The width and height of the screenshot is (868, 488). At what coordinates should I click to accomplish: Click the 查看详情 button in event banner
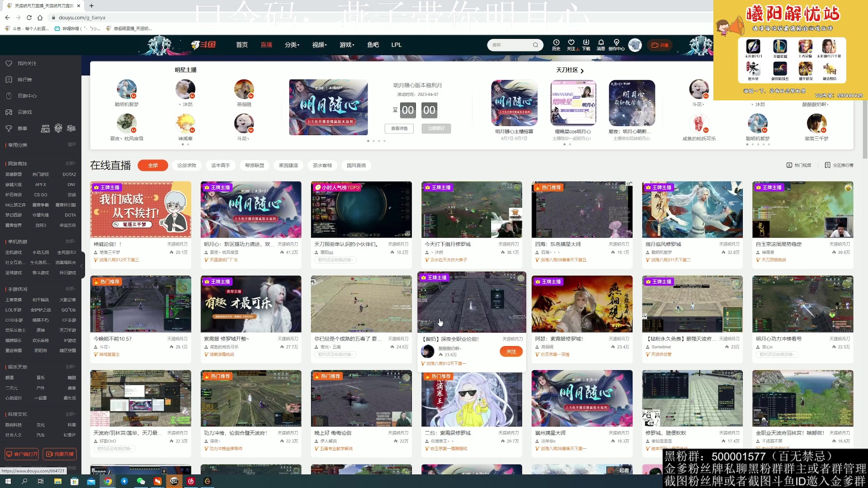coord(399,128)
